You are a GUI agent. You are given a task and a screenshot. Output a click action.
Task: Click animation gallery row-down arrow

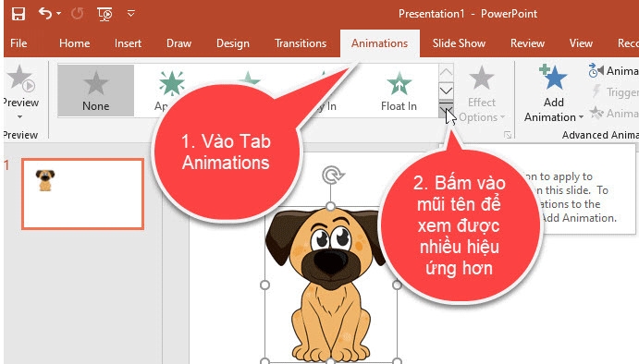(x=447, y=90)
